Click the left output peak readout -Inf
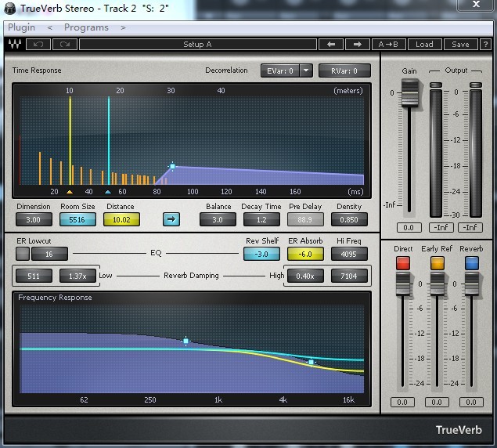Viewport: 497px width, 448px height. (441, 227)
